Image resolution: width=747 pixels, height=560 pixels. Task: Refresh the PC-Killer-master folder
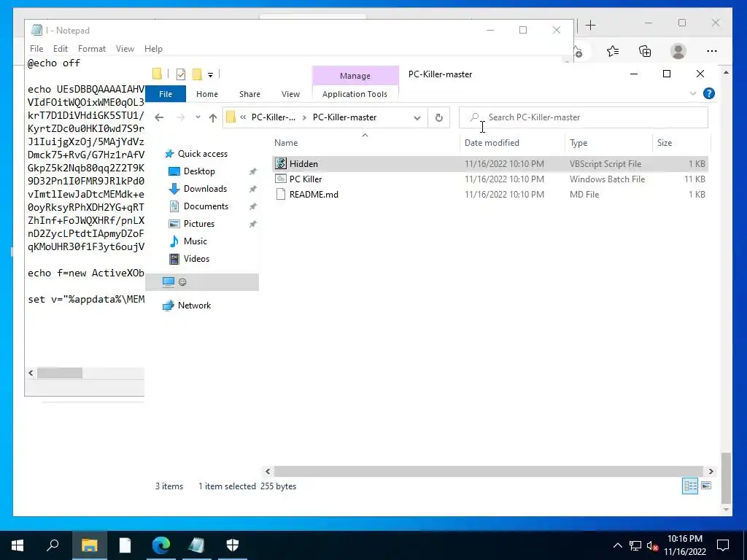coord(438,117)
